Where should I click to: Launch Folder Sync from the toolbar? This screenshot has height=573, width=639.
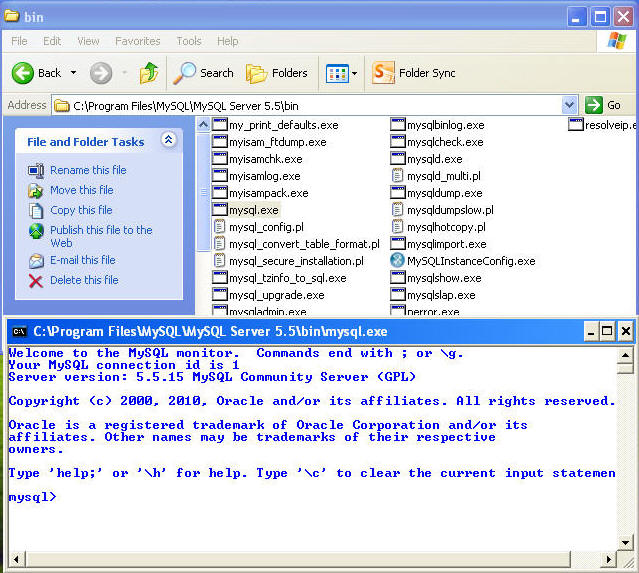[x=414, y=73]
